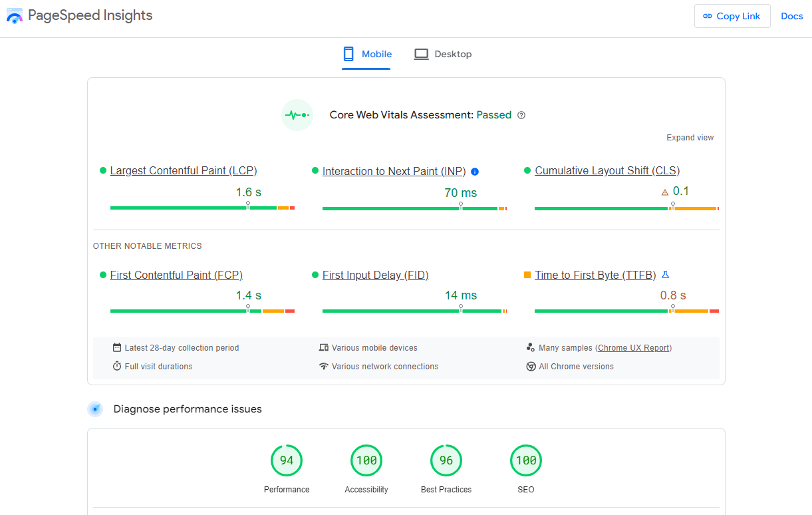Click the Core Web Vitals pulse icon

coord(297,115)
